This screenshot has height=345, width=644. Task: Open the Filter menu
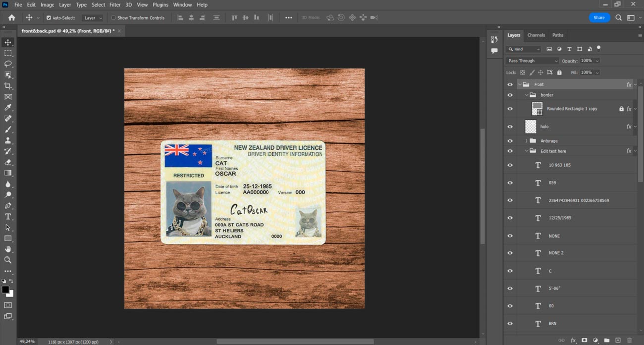[x=115, y=5]
